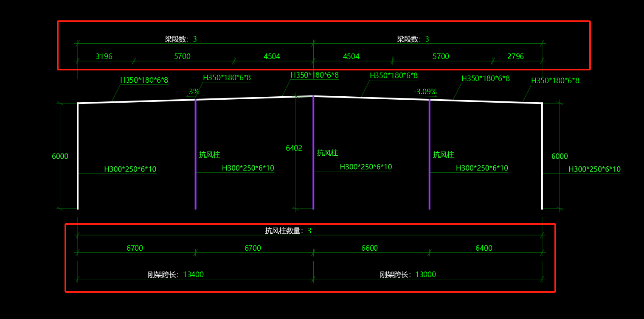The height and width of the screenshot is (319, 644).
Task: Click 抗风柱 label on left purple column
Action: 210,154
